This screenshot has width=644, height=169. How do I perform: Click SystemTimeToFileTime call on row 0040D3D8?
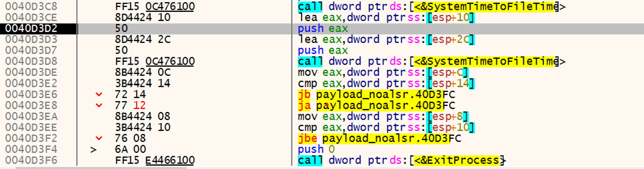[431, 61]
